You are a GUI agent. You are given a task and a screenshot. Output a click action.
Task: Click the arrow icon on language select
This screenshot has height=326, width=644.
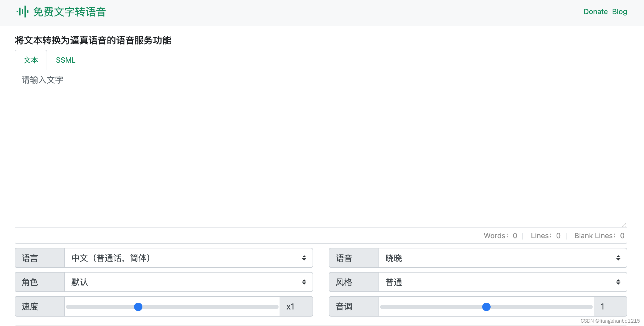[x=304, y=258]
